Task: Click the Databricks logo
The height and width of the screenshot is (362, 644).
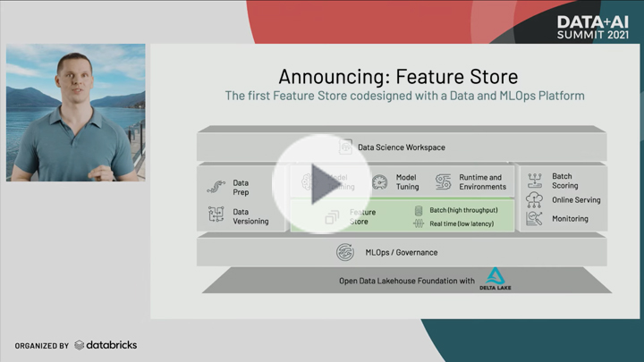Action: point(106,345)
